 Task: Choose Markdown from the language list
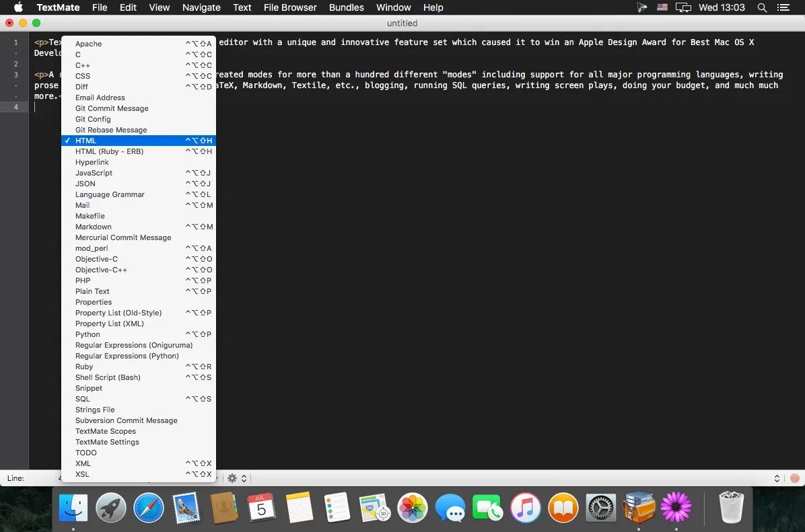(x=139, y=227)
